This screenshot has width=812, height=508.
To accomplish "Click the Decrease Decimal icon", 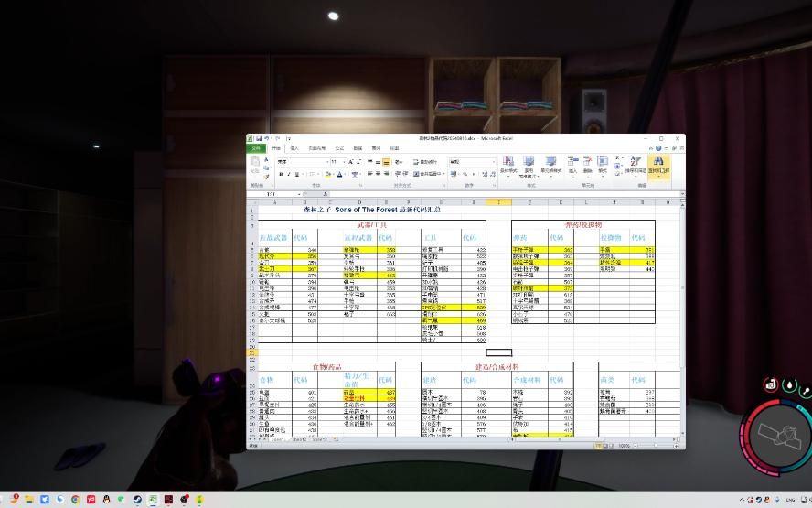I will (x=493, y=174).
